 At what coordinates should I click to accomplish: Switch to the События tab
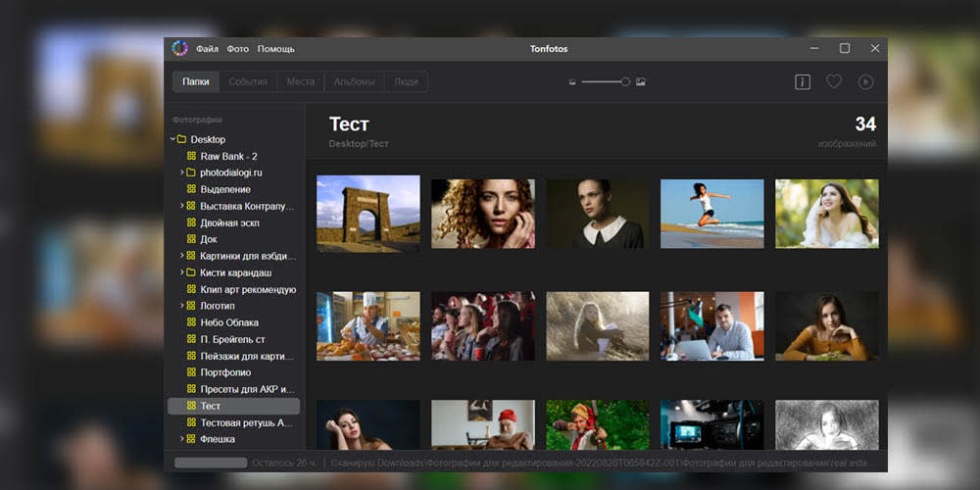click(248, 82)
